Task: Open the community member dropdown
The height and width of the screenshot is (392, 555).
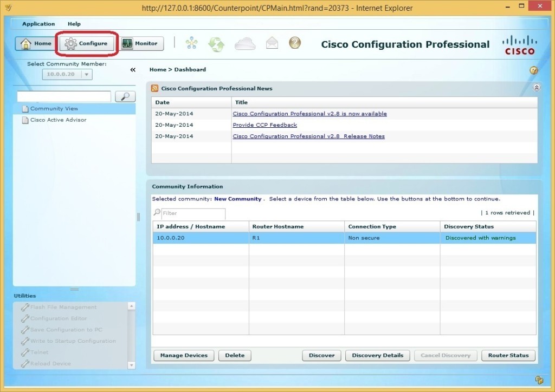Action: point(86,74)
